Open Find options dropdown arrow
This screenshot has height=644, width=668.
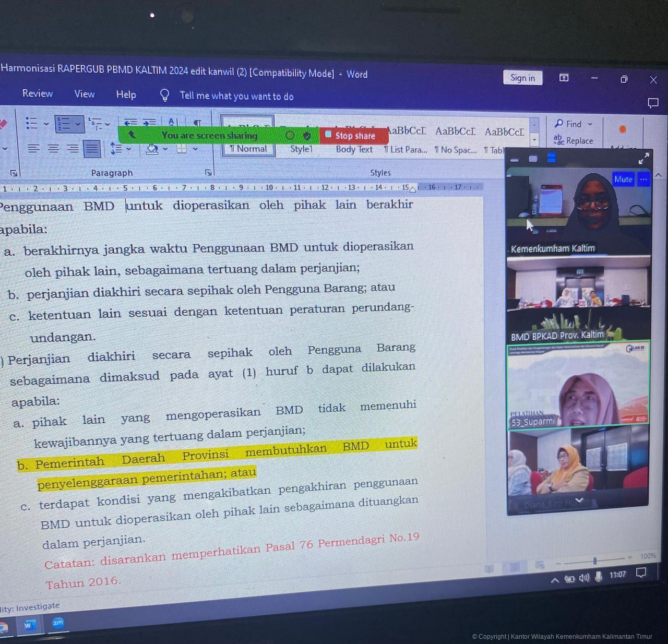590,124
